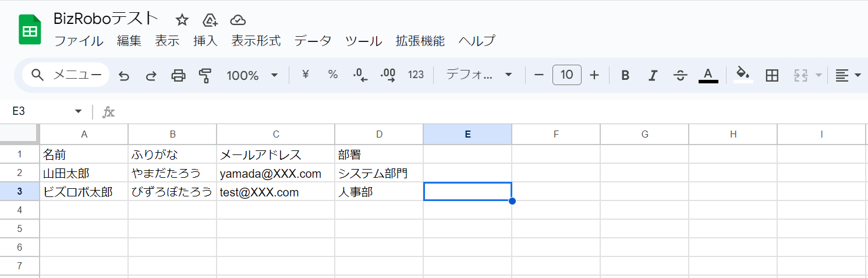Image resolution: width=868 pixels, height=278 pixels.
Task: Click the undo arrow icon
Action: (x=123, y=75)
